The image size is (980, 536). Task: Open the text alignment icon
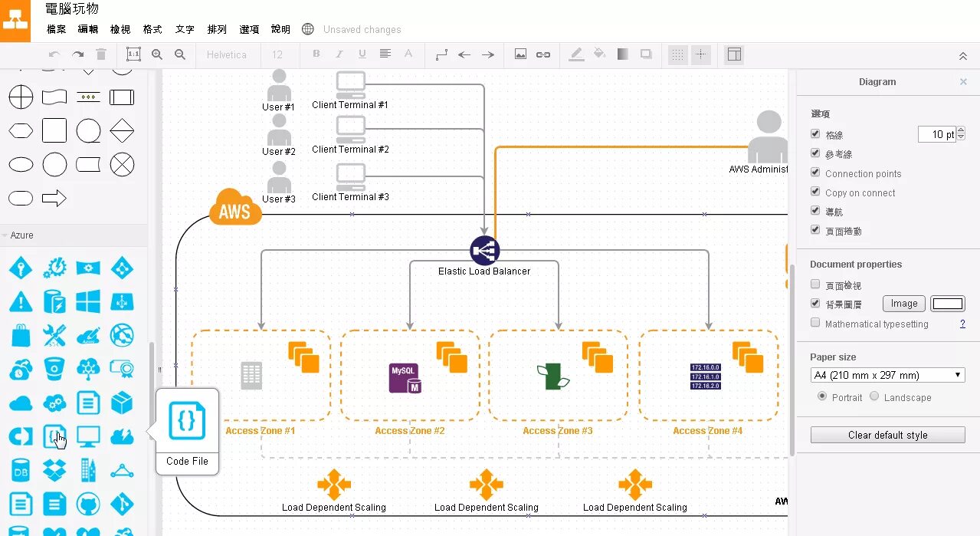[385, 54]
